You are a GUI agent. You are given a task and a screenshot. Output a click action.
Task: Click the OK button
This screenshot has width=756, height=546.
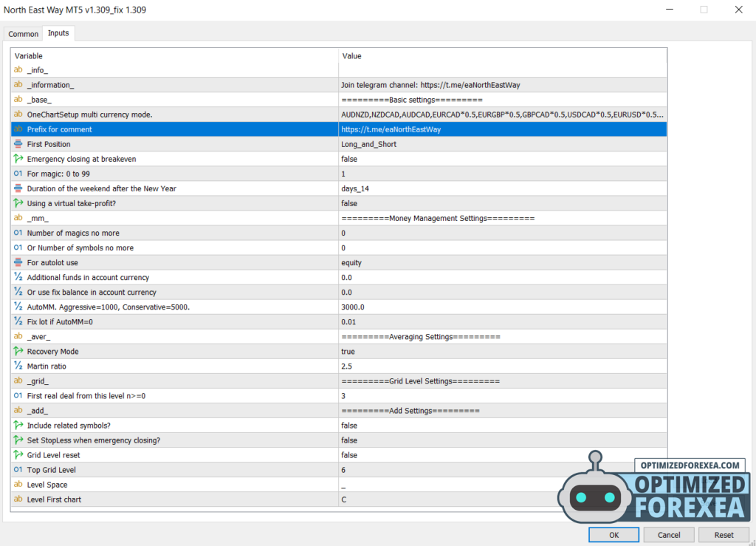pyautogui.click(x=614, y=535)
